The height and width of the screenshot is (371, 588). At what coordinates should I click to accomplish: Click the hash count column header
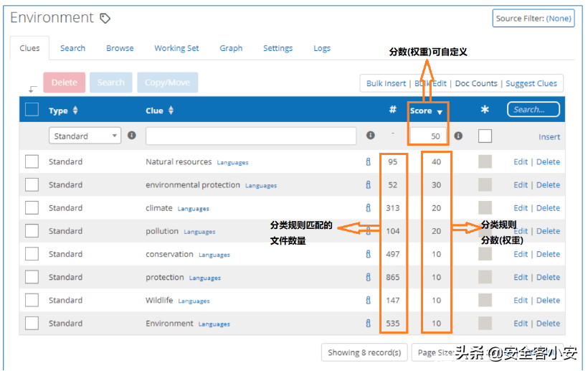[393, 110]
